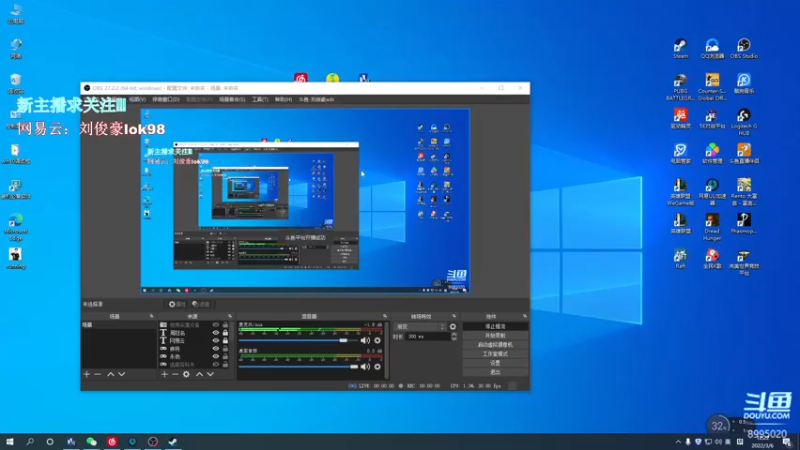Open Dread Hunger desktop shortcut
Viewport: 800px width, 450px height.
coord(712,227)
